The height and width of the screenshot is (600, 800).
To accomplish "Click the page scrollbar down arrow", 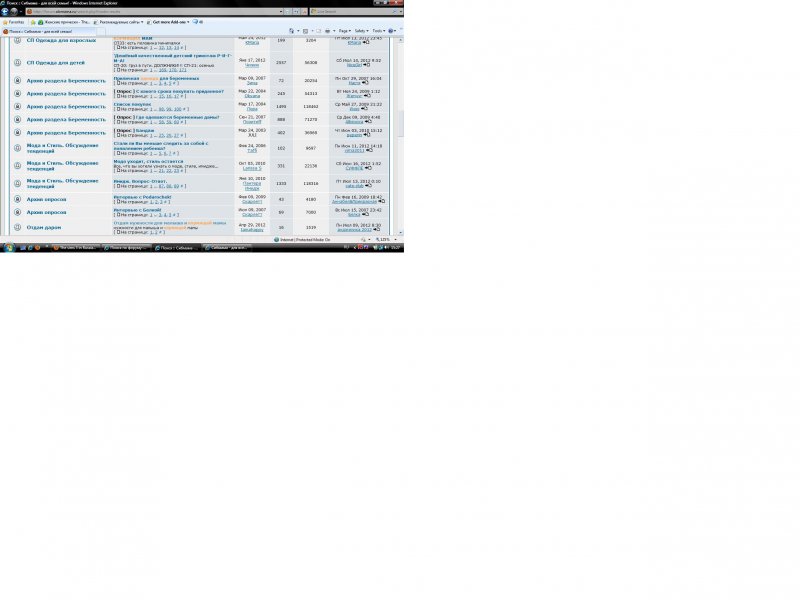I will coord(401,233).
